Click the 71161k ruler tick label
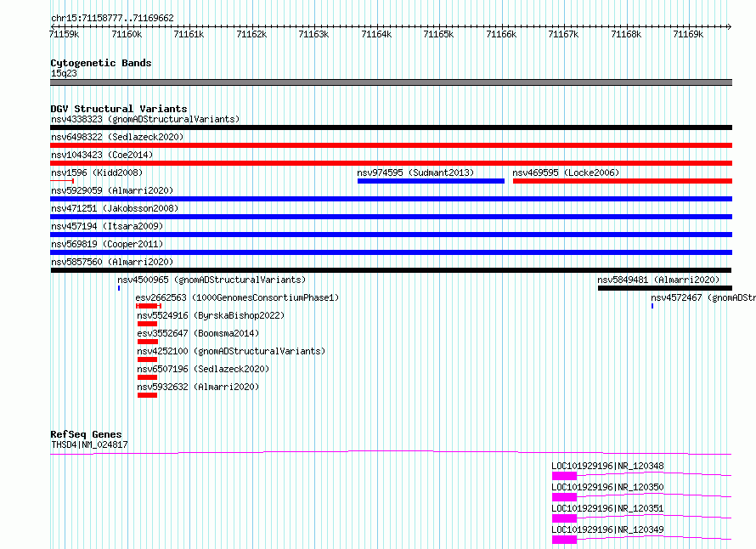 point(189,34)
